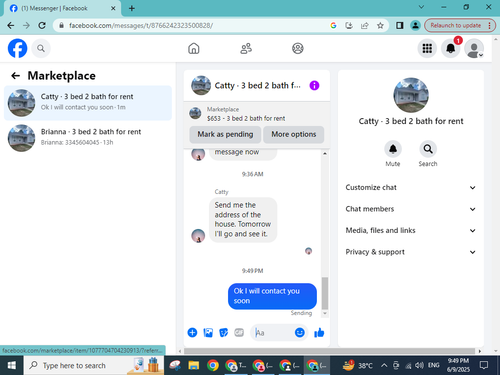This screenshot has width=500, height=375.
Task: Click the Type here to search box
Action: tap(94, 366)
